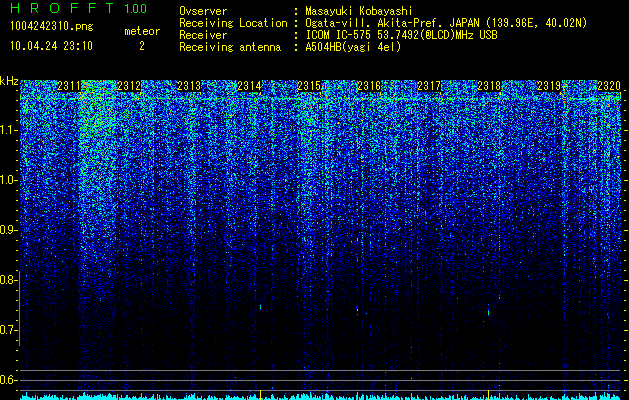Click the 2320 time marker

(609, 86)
